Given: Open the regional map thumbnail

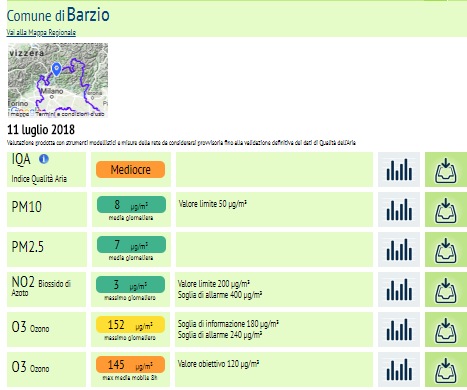Looking at the screenshot, I should pos(58,80).
